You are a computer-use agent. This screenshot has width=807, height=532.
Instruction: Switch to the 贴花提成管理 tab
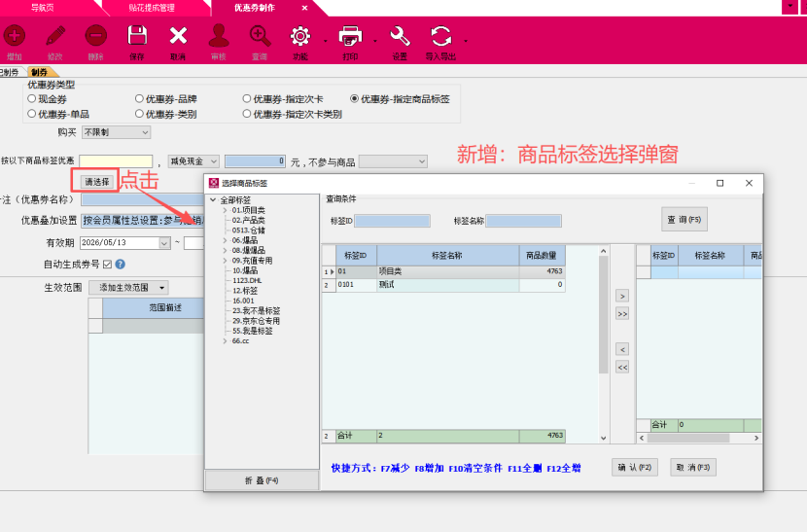pyautogui.click(x=152, y=8)
